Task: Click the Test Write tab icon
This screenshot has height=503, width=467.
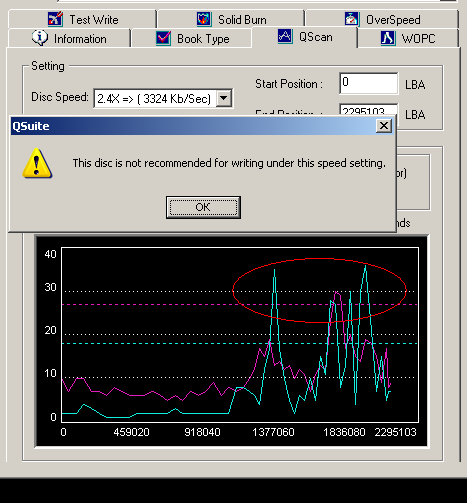Action: pyautogui.click(x=55, y=19)
